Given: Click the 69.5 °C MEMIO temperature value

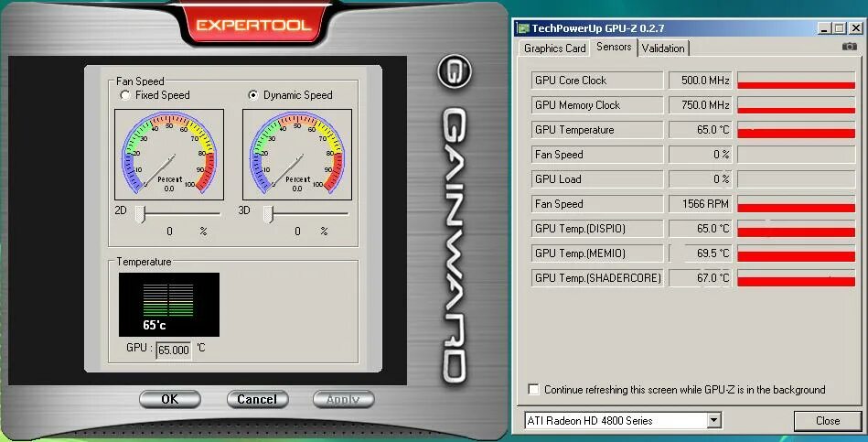Looking at the screenshot, I should tap(701, 253).
